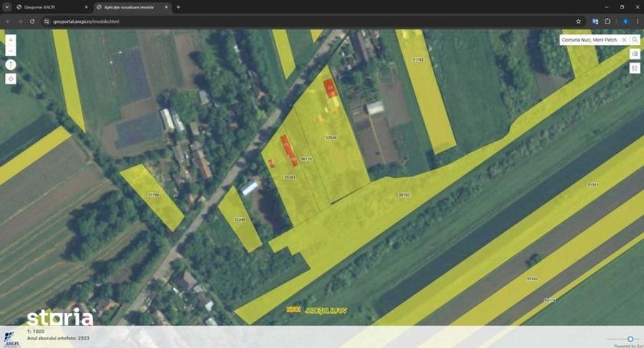Viewport: 644px width, 348px height.
Task: Open the browser three-dot menu
Action: 638,21
